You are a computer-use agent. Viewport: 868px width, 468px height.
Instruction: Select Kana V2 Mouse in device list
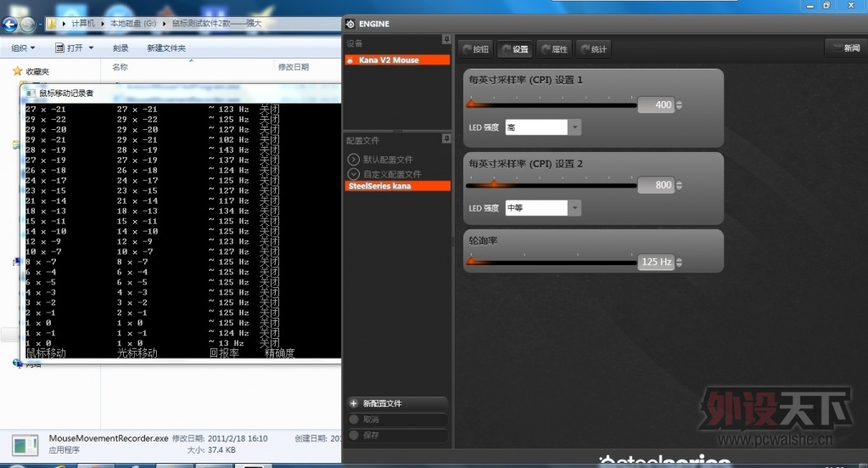(396, 59)
